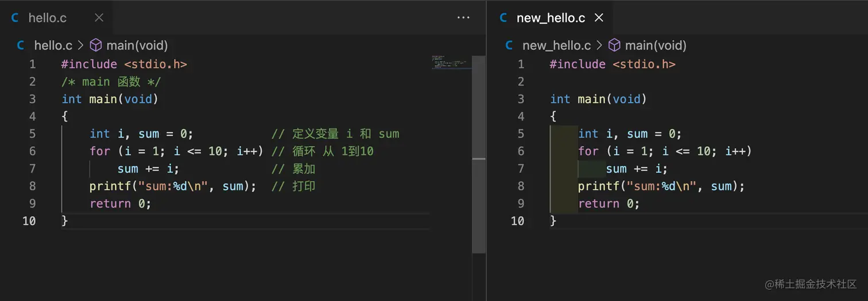Viewport: 868px width, 301px height.
Task: Expand the hello.c breadcrumb chevron
Action: [x=80, y=45]
